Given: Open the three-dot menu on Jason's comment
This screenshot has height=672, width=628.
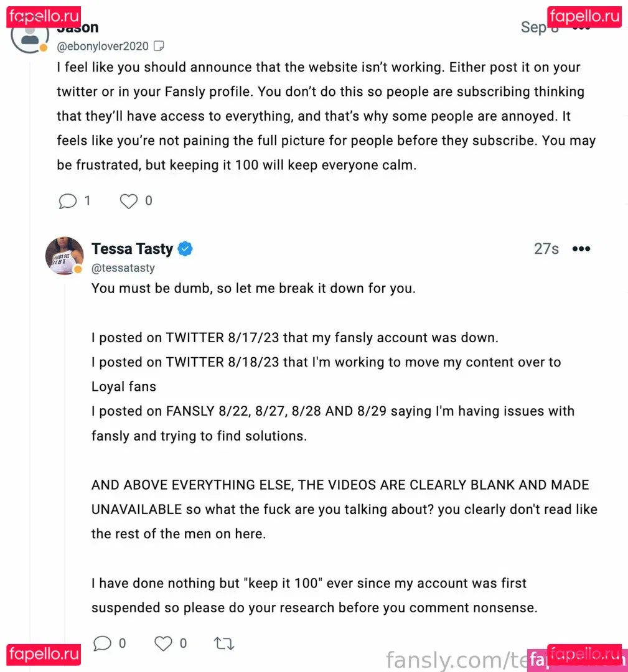Looking at the screenshot, I should (582, 27).
